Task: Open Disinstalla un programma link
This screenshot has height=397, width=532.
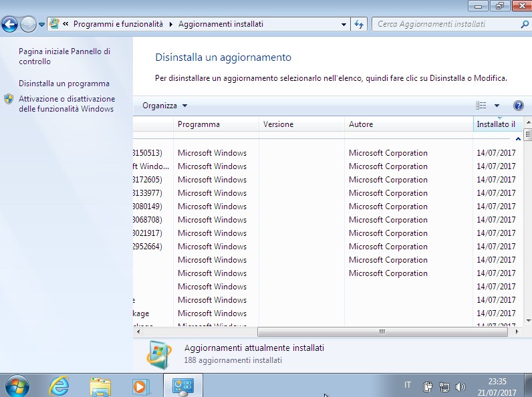Action: pos(64,84)
